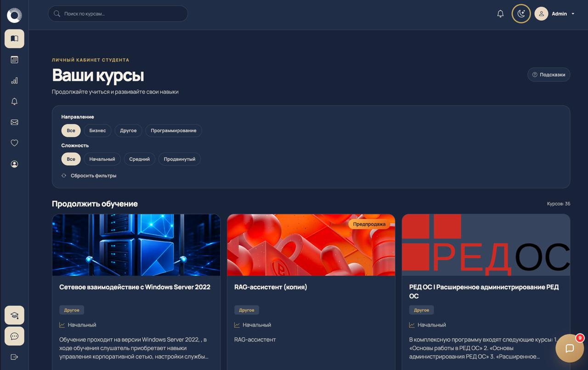Open the floating chat widget button
588x370 pixels.
coord(570,348)
